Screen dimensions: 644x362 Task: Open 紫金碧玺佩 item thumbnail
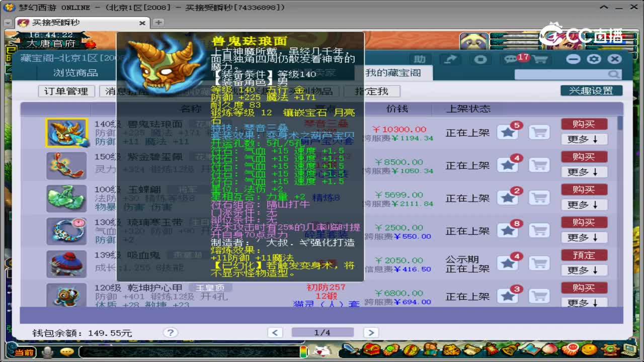pyautogui.click(x=66, y=165)
